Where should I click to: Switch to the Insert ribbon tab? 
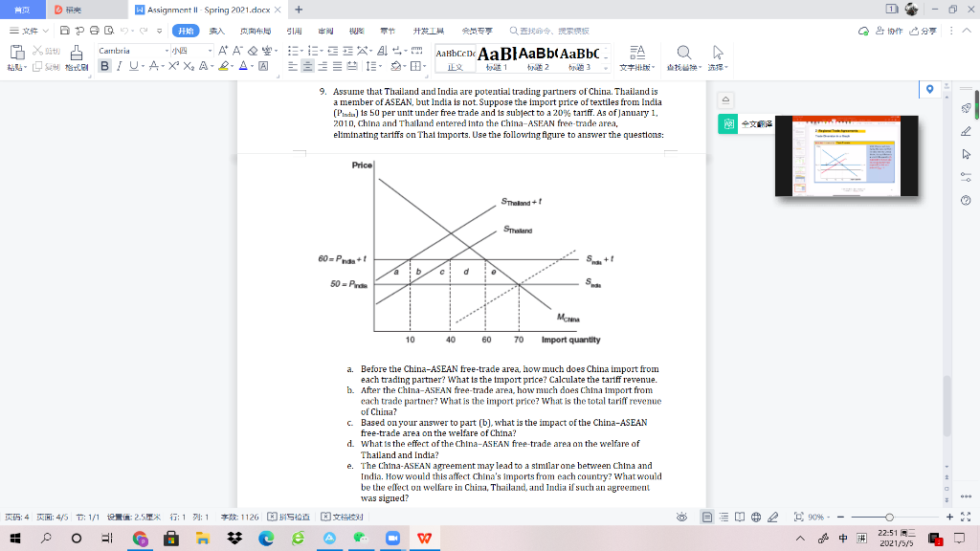217,31
